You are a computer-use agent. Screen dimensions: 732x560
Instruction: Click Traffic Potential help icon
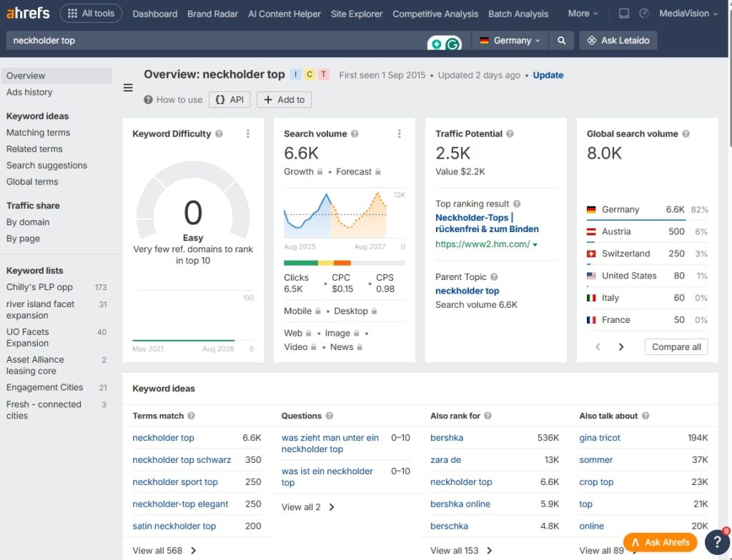pyautogui.click(x=510, y=134)
